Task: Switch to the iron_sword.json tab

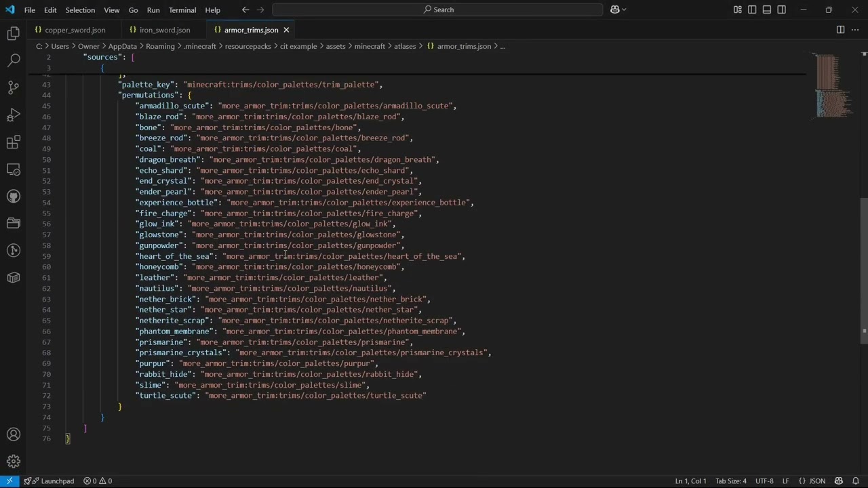Action: [x=165, y=30]
